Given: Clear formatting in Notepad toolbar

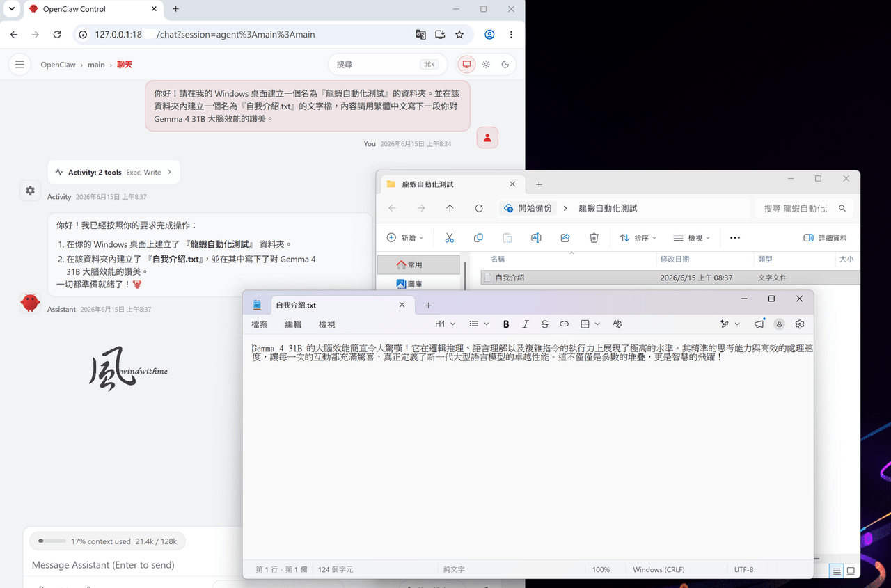Looking at the screenshot, I should click(617, 324).
